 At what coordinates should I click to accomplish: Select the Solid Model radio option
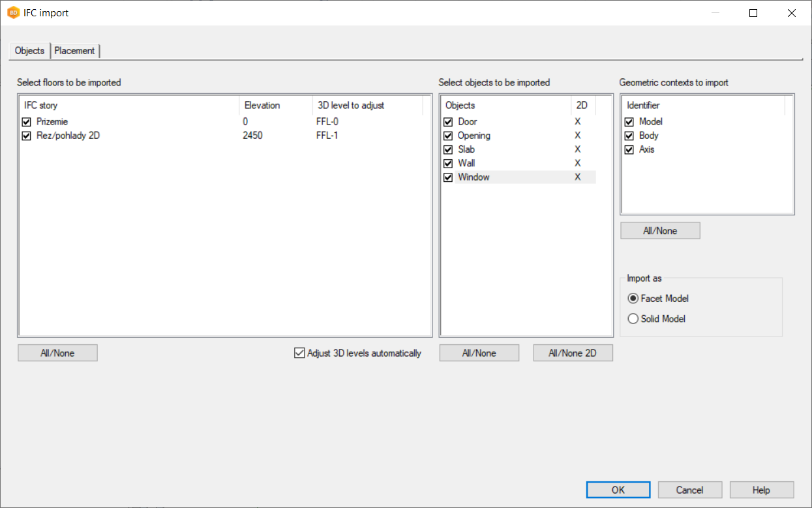[x=633, y=319]
